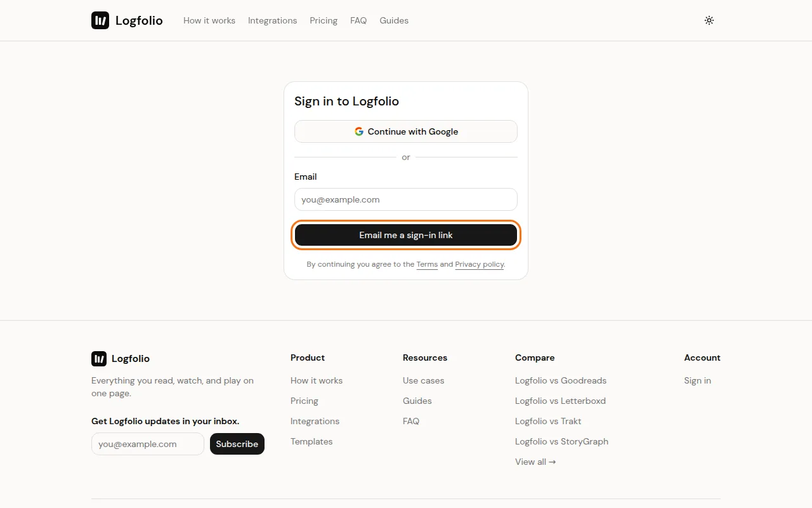This screenshot has width=812, height=508.
Task: Click the Google logo on sign-in button
Action: pos(359,131)
